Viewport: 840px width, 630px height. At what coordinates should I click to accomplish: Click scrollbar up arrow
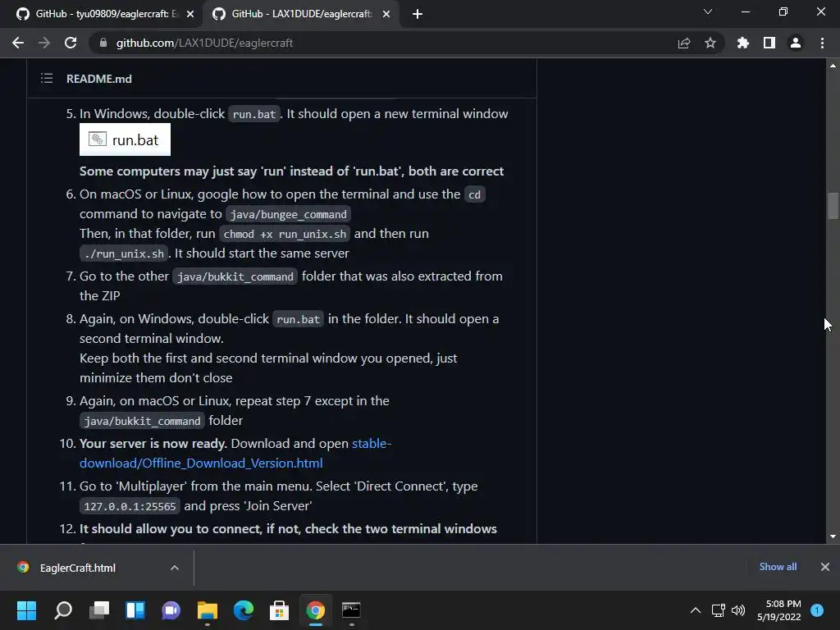point(833,66)
